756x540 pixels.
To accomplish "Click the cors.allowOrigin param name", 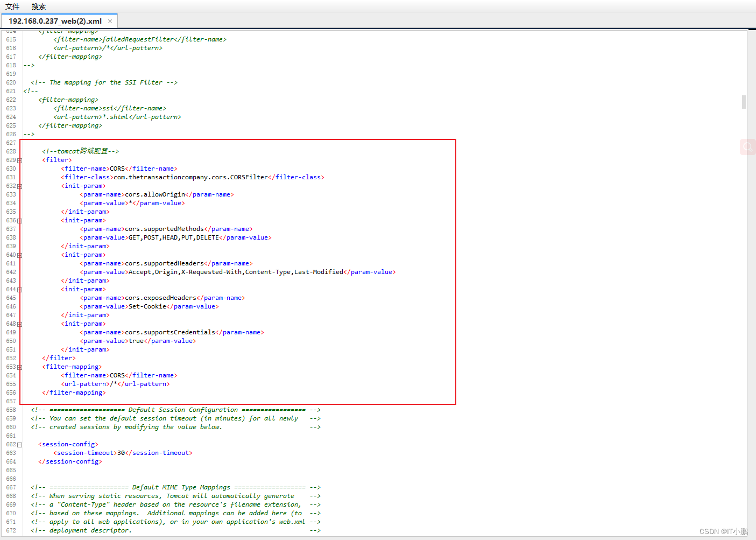I will (155, 194).
